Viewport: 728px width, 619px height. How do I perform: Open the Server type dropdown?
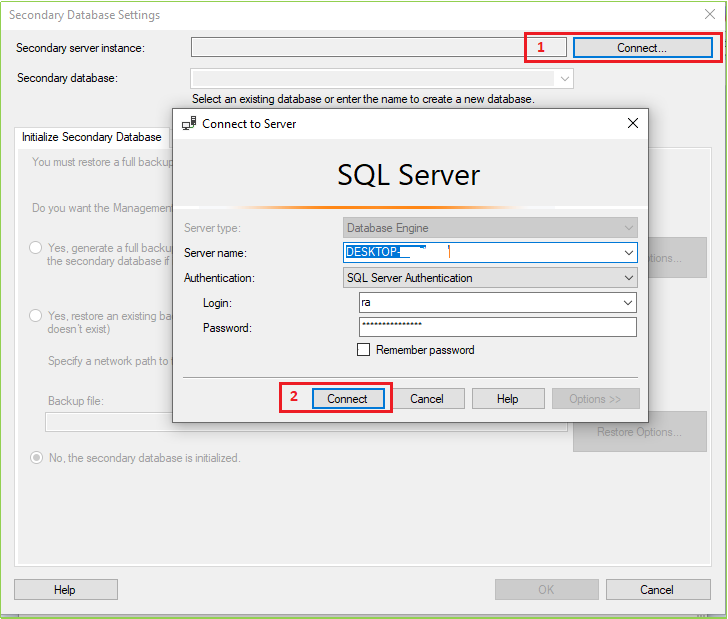click(490, 228)
